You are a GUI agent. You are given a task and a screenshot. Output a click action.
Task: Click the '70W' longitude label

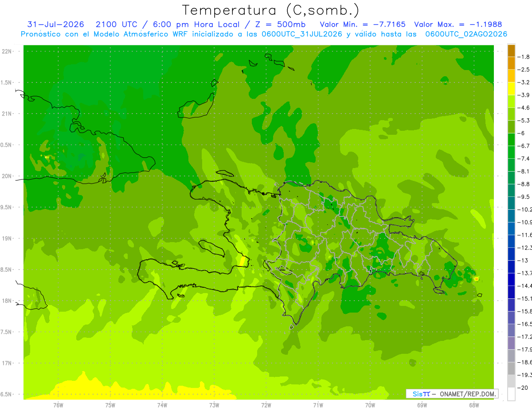point(370,405)
